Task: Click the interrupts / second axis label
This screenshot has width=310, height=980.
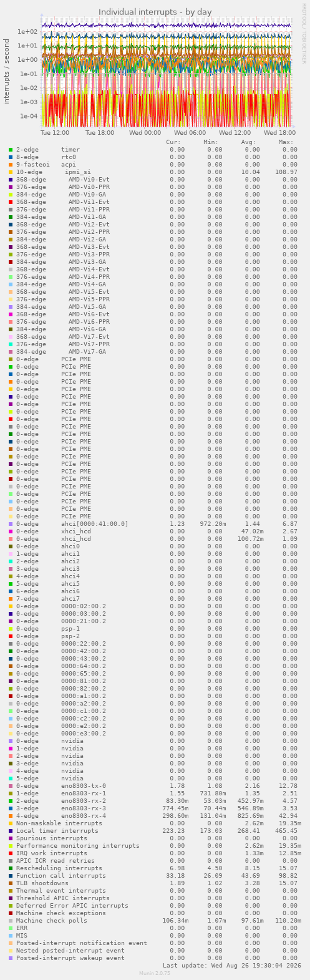Action: (x=6, y=72)
